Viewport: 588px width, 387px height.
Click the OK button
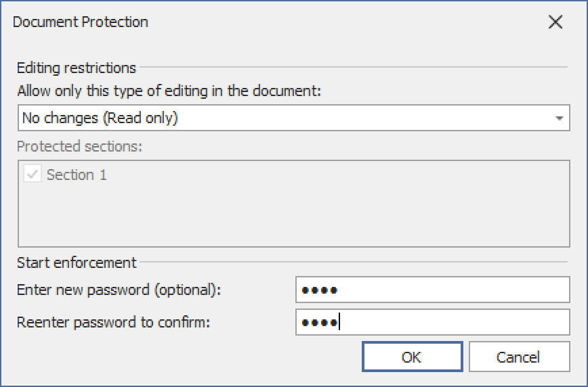[x=412, y=357]
